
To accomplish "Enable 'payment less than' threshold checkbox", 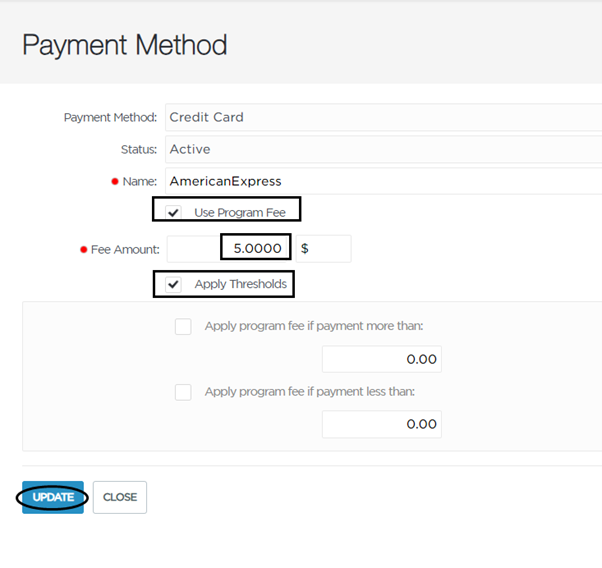I will 183,392.
